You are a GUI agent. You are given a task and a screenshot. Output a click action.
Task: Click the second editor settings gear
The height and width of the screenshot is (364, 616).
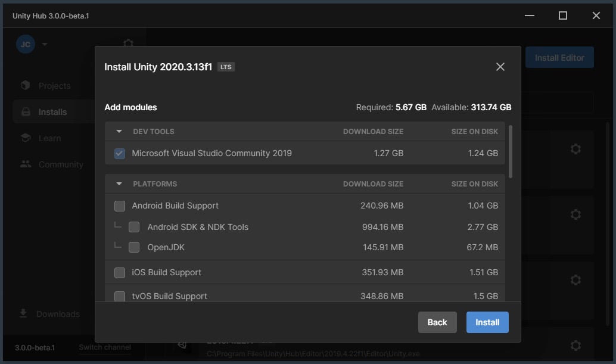pos(575,214)
